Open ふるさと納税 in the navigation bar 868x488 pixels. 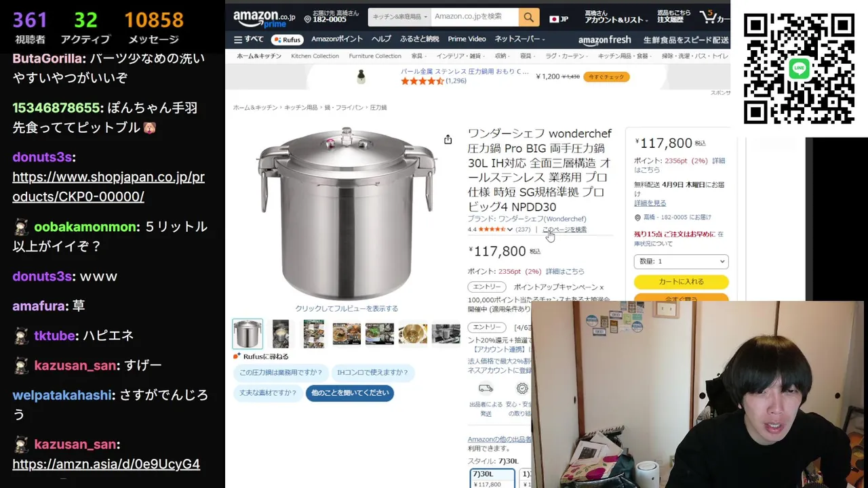[x=419, y=39]
